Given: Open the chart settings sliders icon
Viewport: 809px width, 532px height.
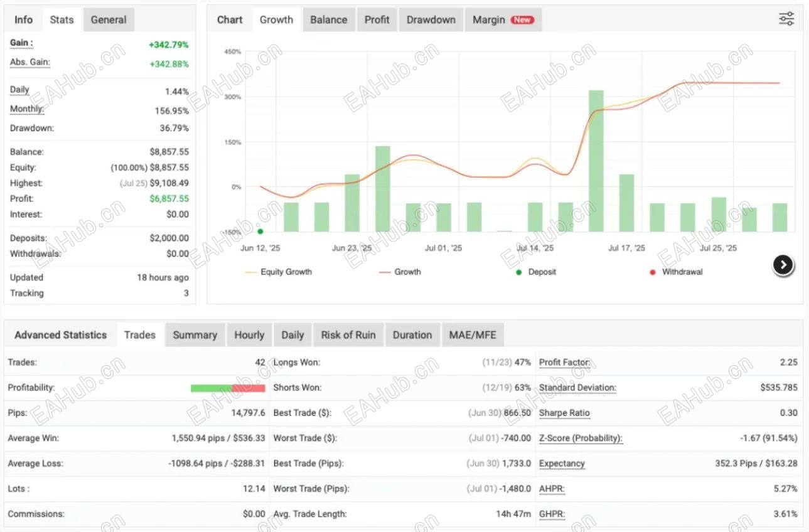Looking at the screenshot, I should click(x=786, y=19).
